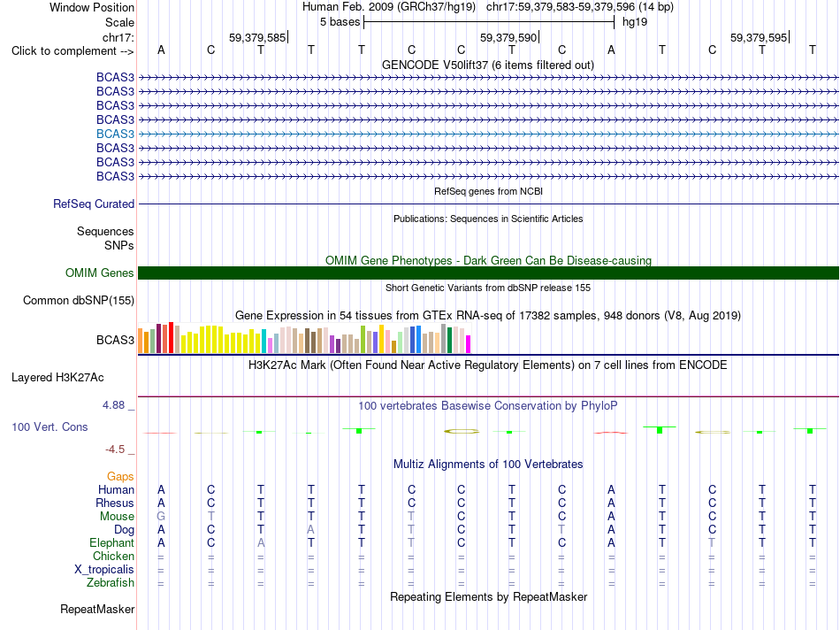Open the RefSeq Curated track label
Screen dimensions: 840x630
point(94,204)
